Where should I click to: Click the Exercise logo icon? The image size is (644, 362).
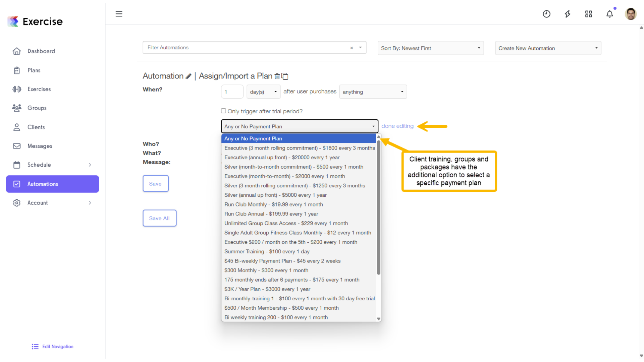pos(13,21)
